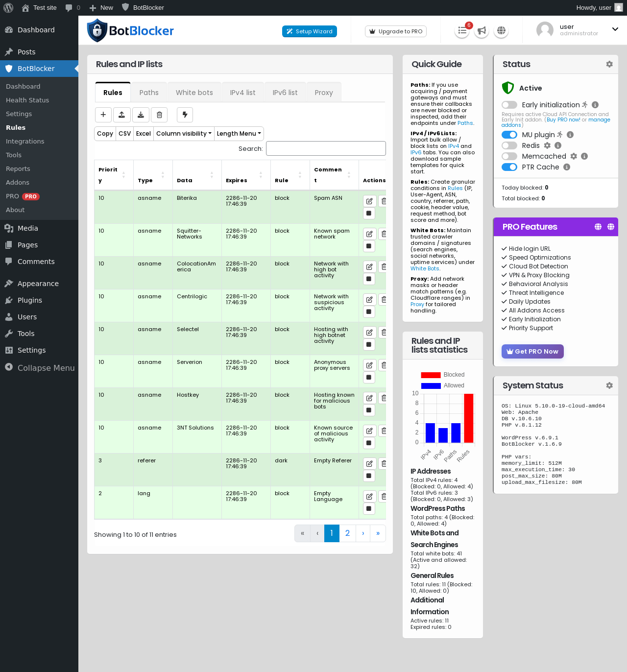This screenshot has width=627, height=672.
Task: Click the blue Allowed legend swatch
Action: [x=431, y=386]
